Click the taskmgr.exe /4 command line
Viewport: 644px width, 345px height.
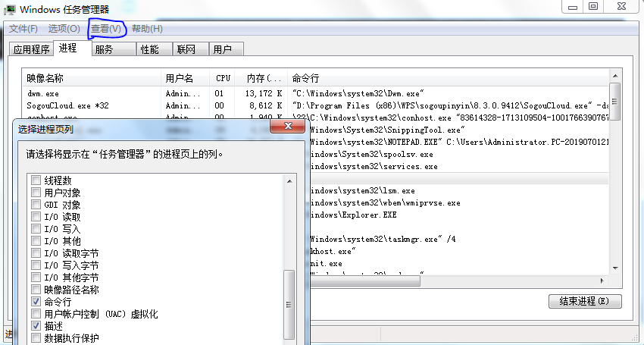383,239
